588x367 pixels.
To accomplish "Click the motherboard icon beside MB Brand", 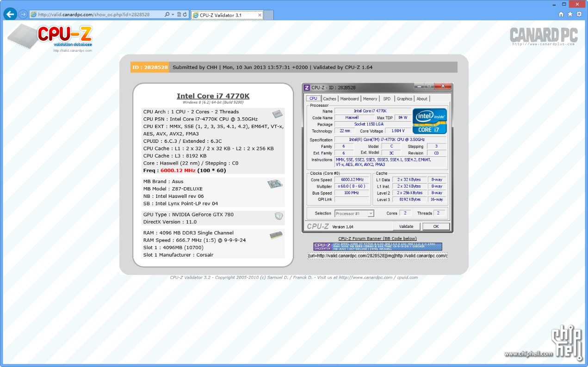I will click(x=275, y=184).
